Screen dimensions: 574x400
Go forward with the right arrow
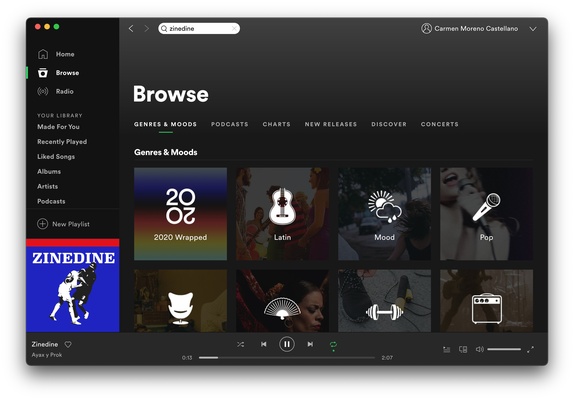146,29
